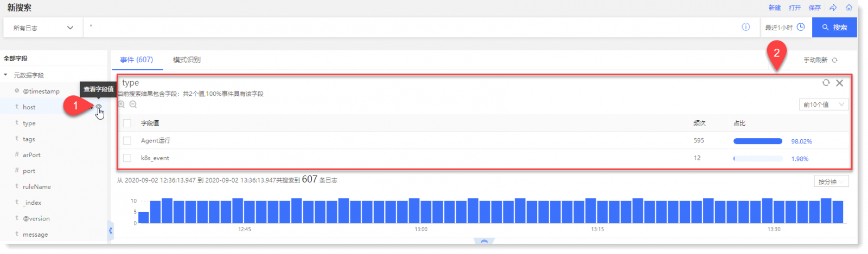Click the share arrow icon
Viewport: 868px width, 254px height.
[833, 8]
